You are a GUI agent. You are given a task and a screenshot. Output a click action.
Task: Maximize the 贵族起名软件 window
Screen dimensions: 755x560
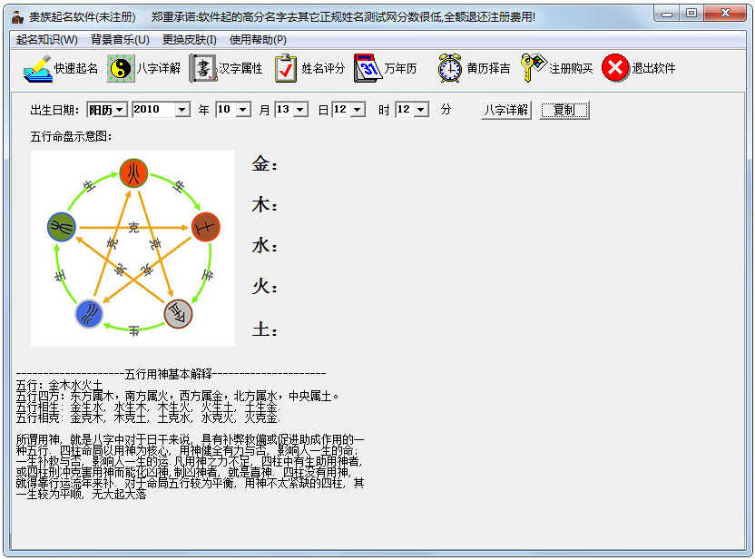pyautogui.click(x=691, y=14)
